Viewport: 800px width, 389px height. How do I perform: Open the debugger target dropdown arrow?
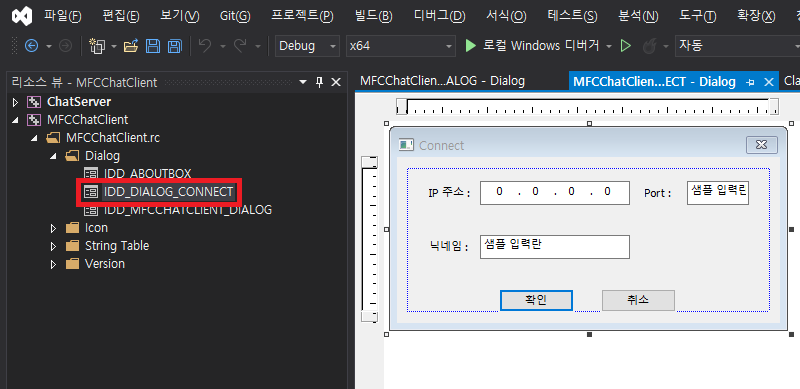click(x=609, y=46)
